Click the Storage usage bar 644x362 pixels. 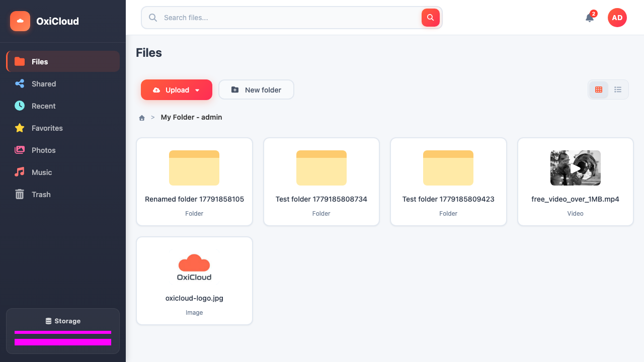click(63, 332)
